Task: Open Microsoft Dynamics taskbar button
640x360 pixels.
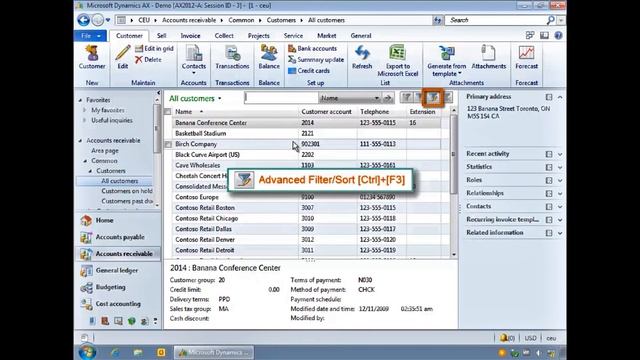Action: pos(213,352)
